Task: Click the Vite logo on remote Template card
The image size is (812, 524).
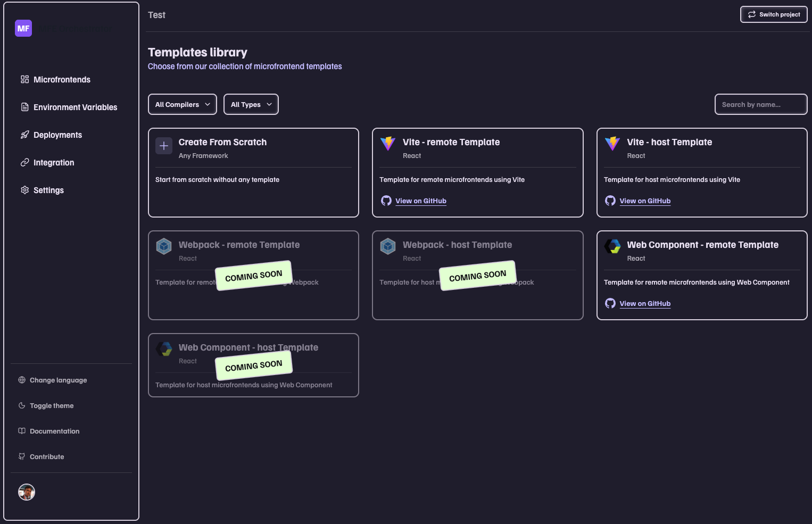Action: 388,143
